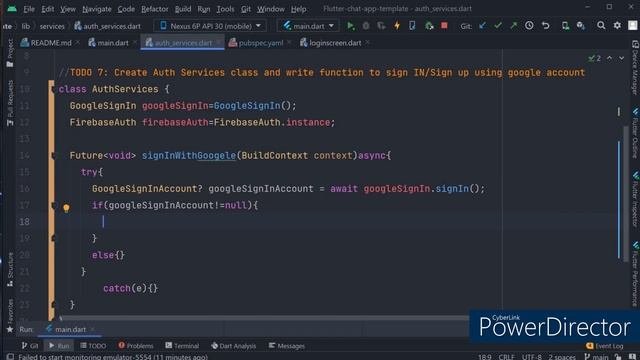640x360 pixels.
Task: Click the main Git branch indicator
Action: click(596, 357)
